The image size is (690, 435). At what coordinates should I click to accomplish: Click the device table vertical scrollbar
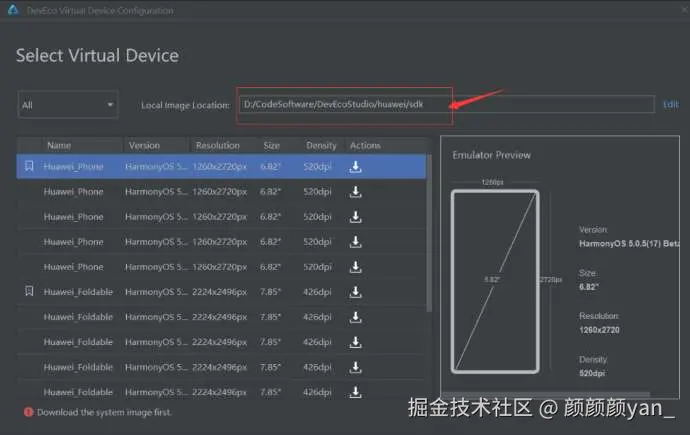click(429, 233)
